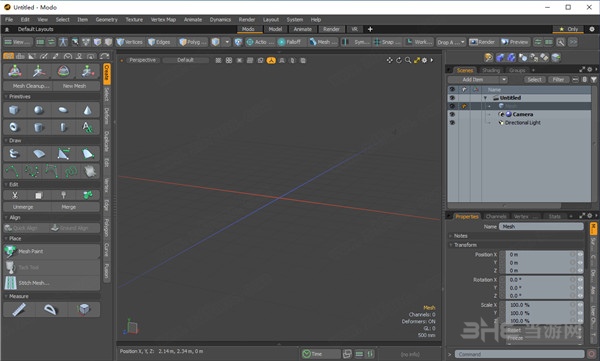The height and width of the screenshot is (361, 600).
Task: Enable Polygons selection mode
Action: (x=193, y=42)
